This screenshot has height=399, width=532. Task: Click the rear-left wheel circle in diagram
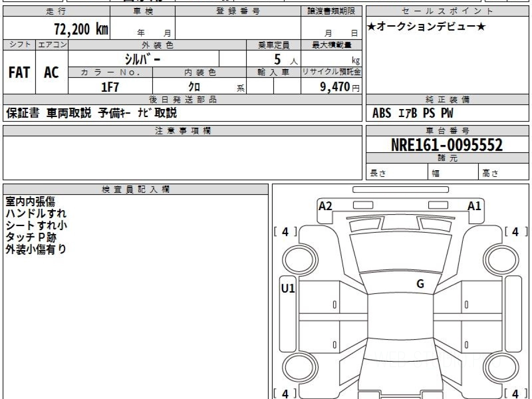(295, 368)
